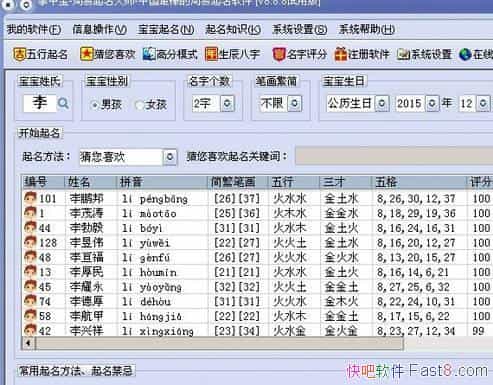
Task: Sort by the 拼音 column header
Action: pos(162,182)
